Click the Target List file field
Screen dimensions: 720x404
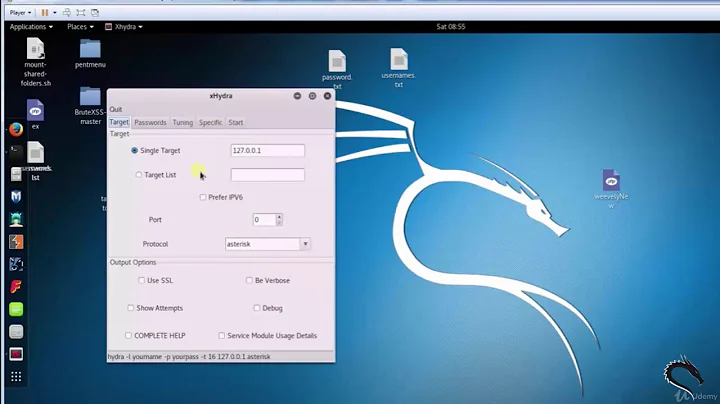click(x=268, y=175)
